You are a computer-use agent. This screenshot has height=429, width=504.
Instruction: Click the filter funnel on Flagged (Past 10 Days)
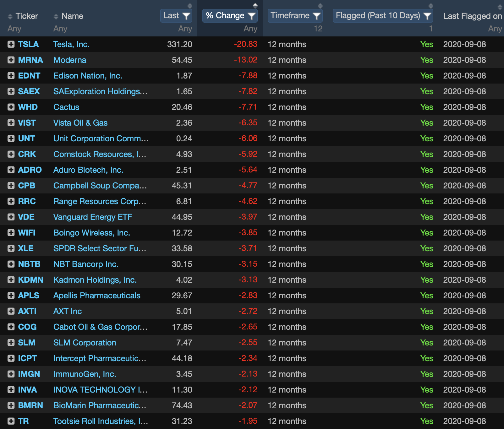pyautogui.click(x=427, y=16)
